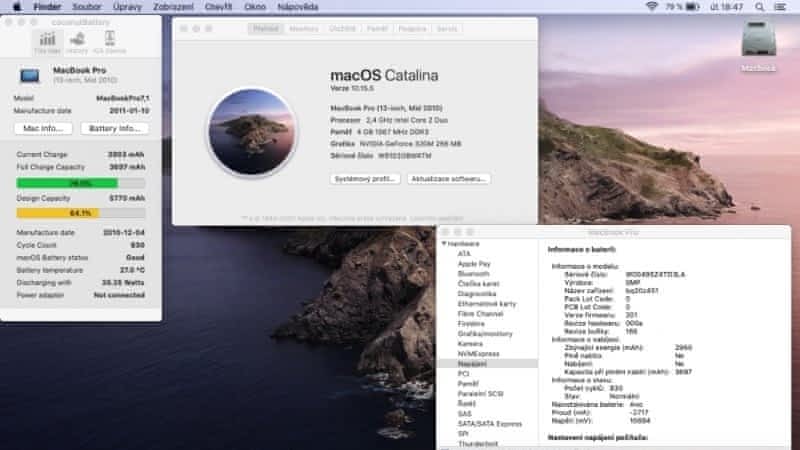Click the macOS Catalina title text
Screen dimensions: 800x450
(x=384, y=76)
